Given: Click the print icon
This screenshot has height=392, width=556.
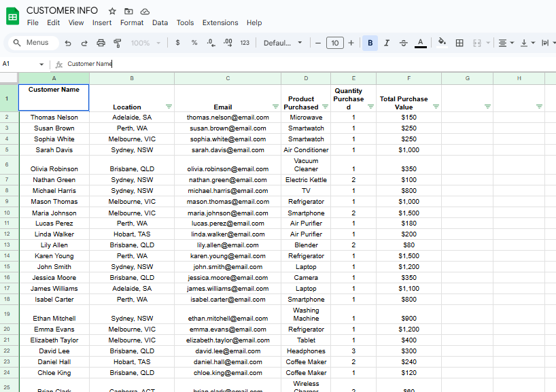Looking at the screenshot, I should tap(101, 43).
